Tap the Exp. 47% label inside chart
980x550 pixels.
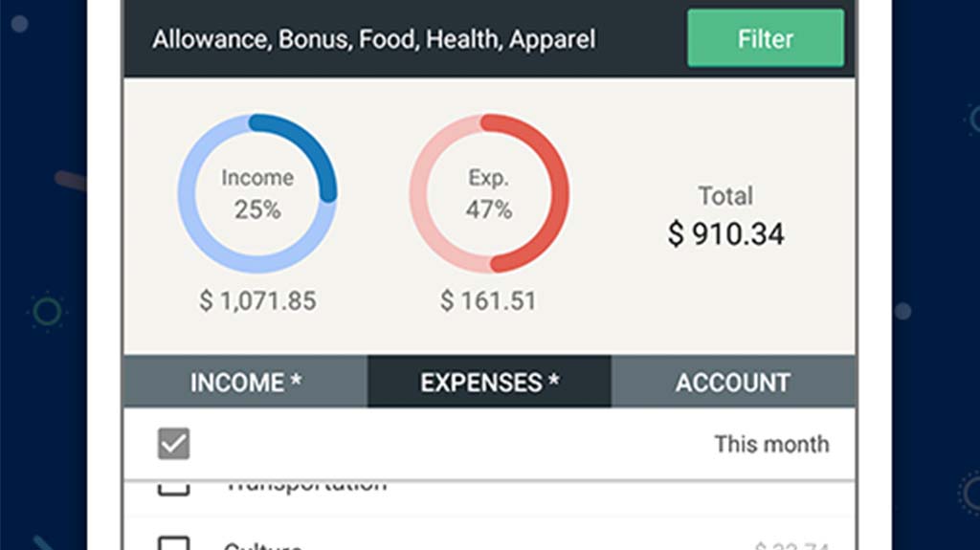[x=489, y=194]
